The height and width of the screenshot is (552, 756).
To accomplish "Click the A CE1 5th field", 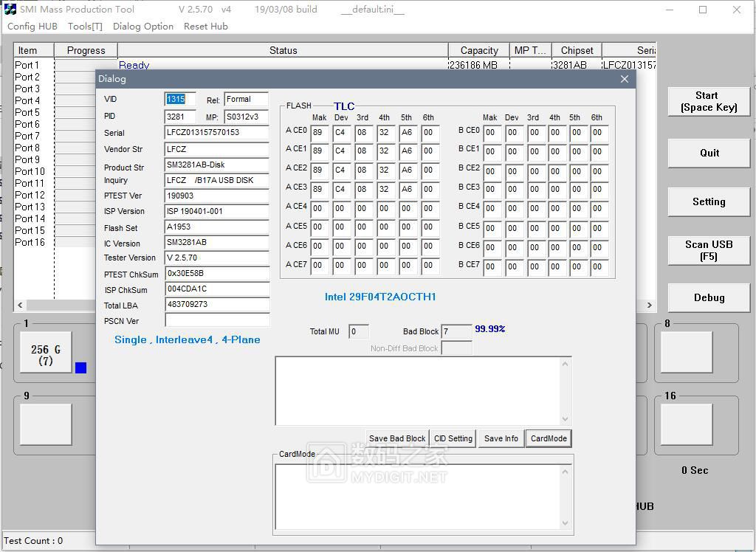I will coord(408,151).
